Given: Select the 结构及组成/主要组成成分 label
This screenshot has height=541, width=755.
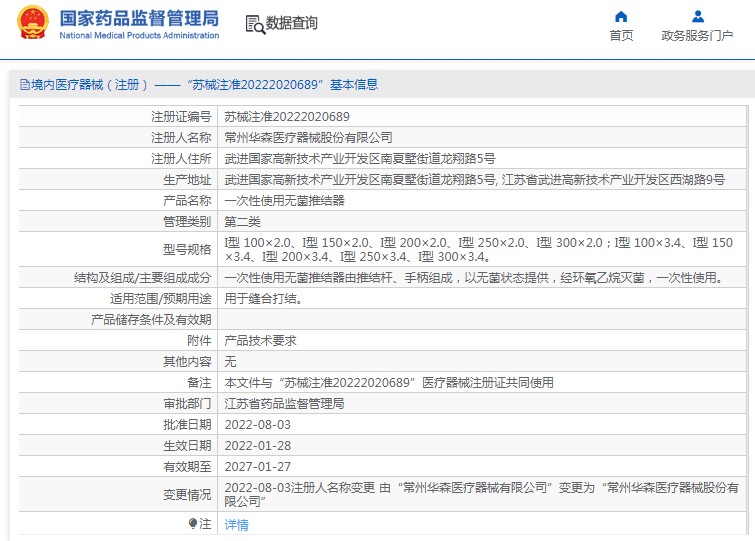Looking at the screenshot, I should [143, 278].
